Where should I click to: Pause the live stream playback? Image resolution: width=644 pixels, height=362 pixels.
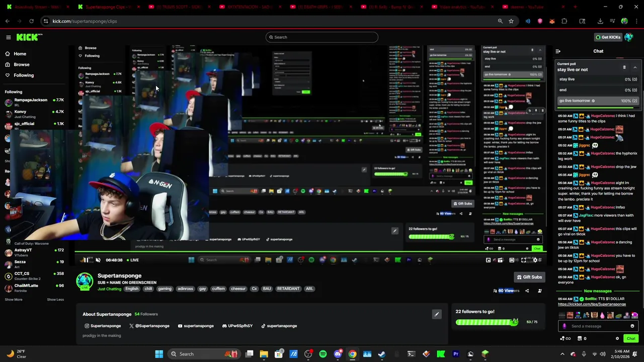pos(86,260)
